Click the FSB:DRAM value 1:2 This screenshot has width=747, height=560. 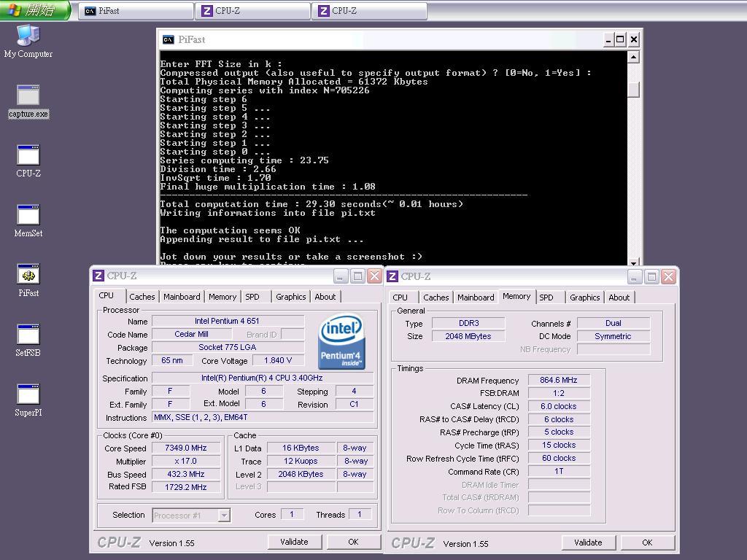[x=559, y=393]
